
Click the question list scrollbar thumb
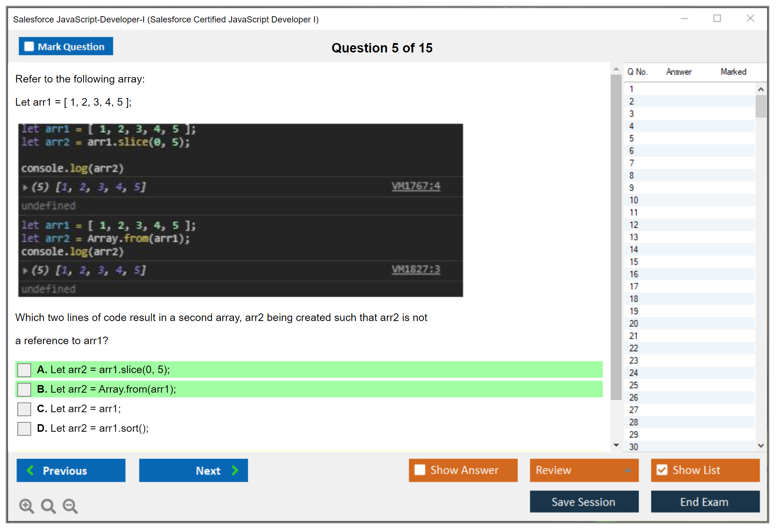761,106
